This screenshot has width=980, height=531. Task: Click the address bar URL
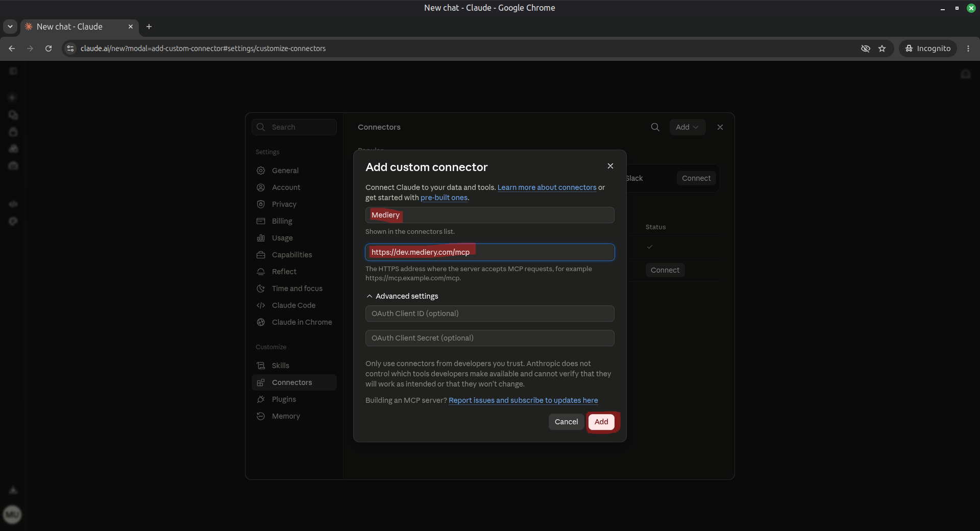[x=203, y=49]
